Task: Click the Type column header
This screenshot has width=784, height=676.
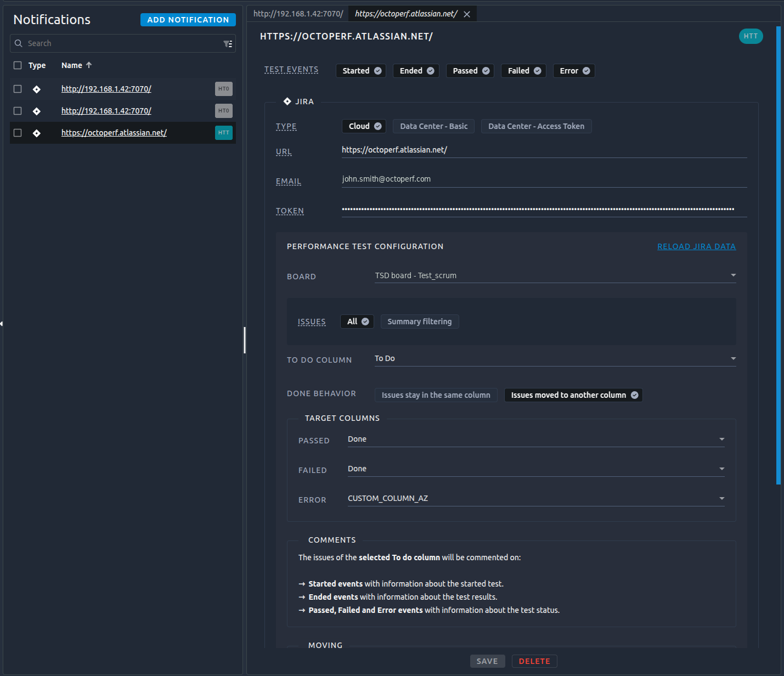Action: pyautogui.click(x=37, y=65)
